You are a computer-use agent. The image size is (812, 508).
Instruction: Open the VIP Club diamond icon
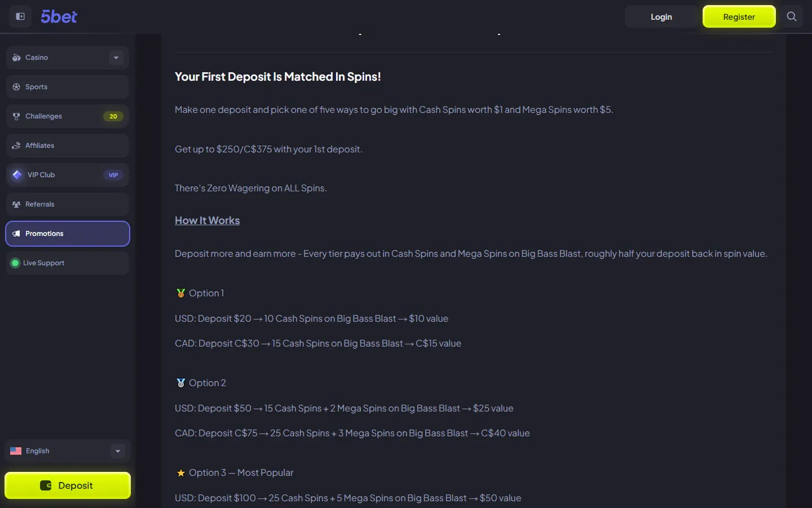click(x=17, y=175)
